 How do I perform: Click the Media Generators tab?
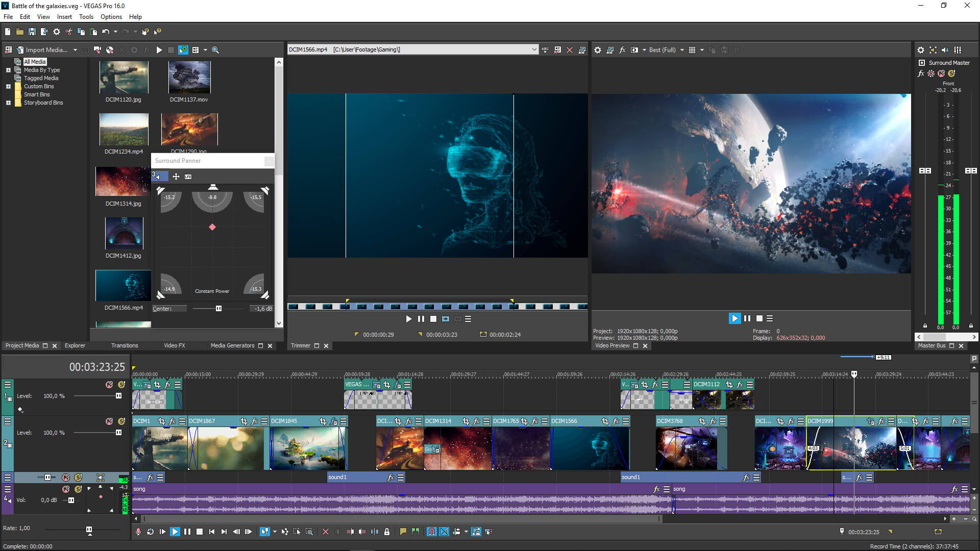[233, 345]
